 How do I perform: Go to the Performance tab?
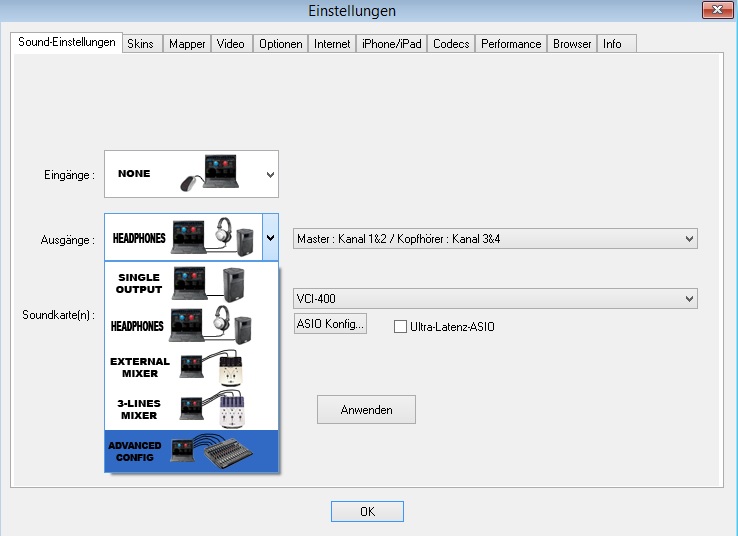coord(510,44)
